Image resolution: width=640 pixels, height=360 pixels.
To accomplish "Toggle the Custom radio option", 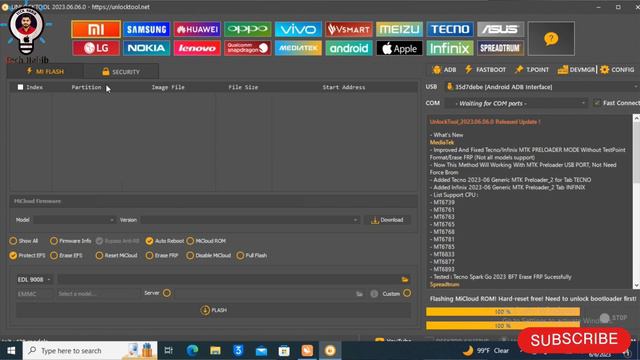I will pos(407,293).
